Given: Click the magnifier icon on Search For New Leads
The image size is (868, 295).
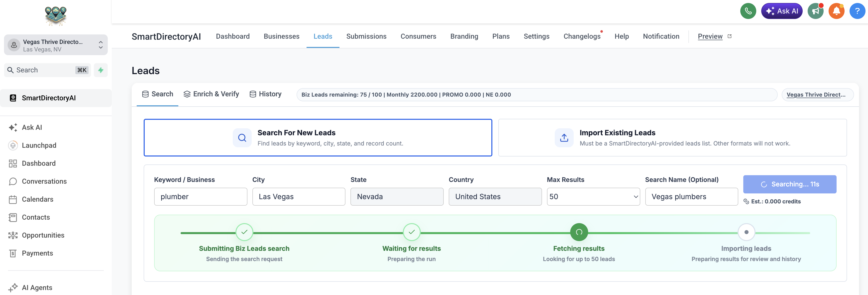Looking at the screenshot, I should (x=242, y=138).
